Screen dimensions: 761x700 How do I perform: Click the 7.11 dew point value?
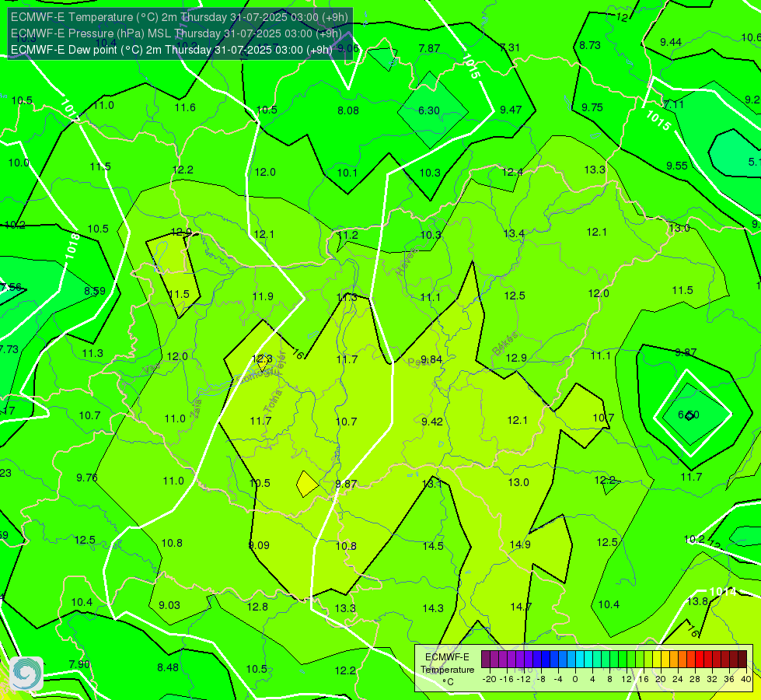tap(674, 104)
